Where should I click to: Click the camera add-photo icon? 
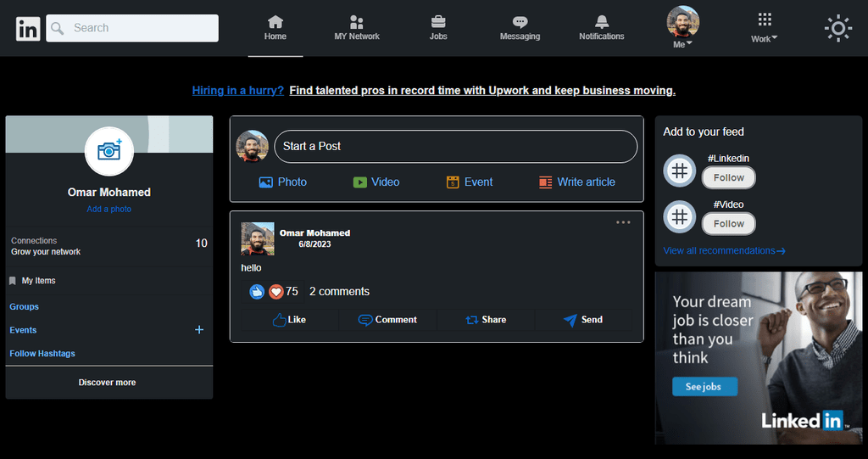pos(109,151)
